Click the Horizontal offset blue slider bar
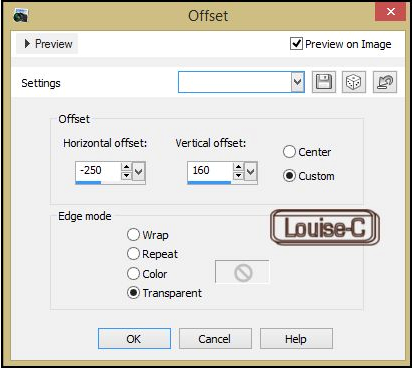Viewport: 412px width, 369px height. (x=88, y=182)
